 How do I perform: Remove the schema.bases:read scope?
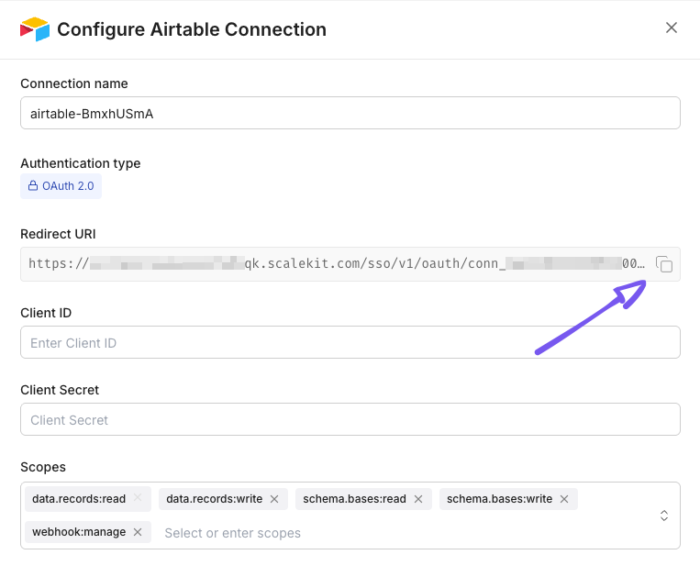click(x=417, y=499)
